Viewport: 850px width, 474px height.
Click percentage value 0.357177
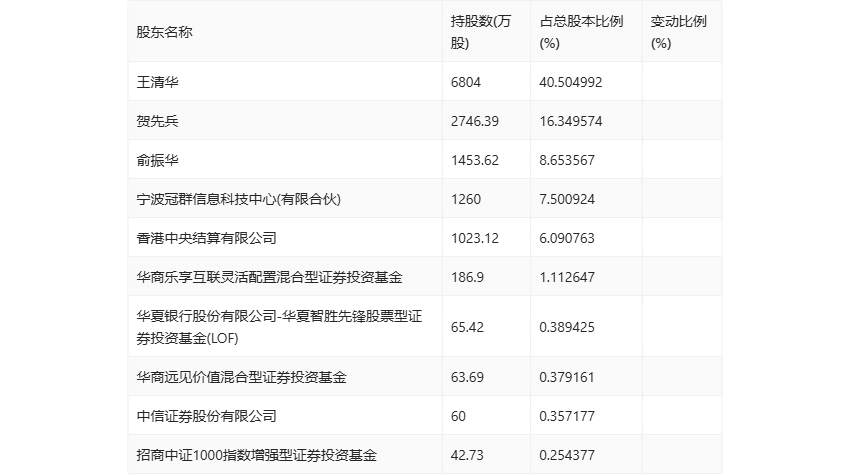pos(567,417)
